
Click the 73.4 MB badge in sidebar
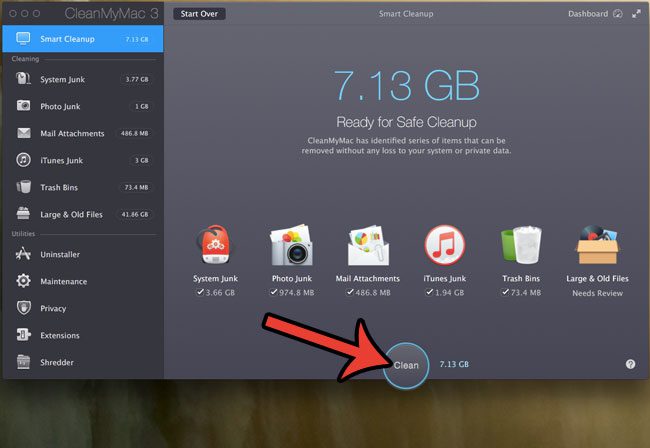(136, 187)
